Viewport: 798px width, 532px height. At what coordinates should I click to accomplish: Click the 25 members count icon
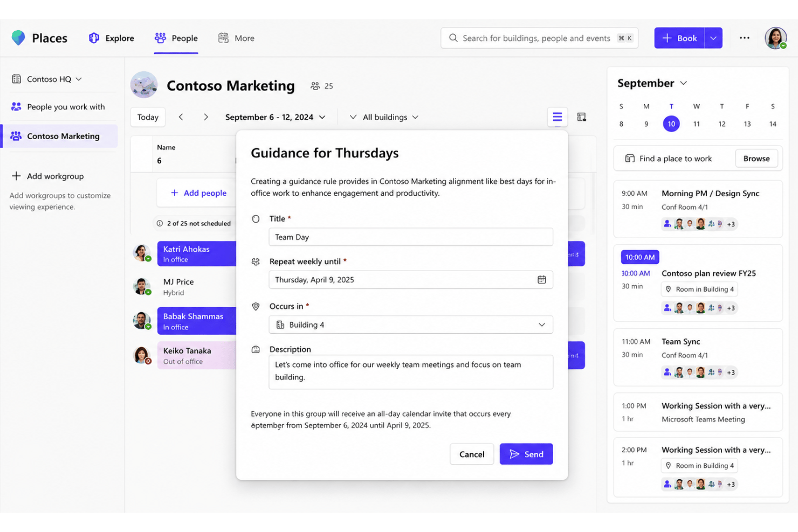[x=315, y=86]
